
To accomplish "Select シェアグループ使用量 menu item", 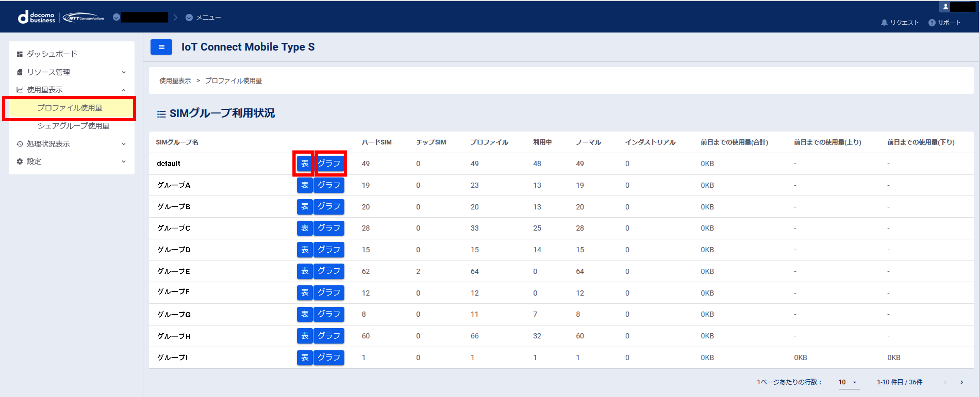I will click(x=73, y=126).
